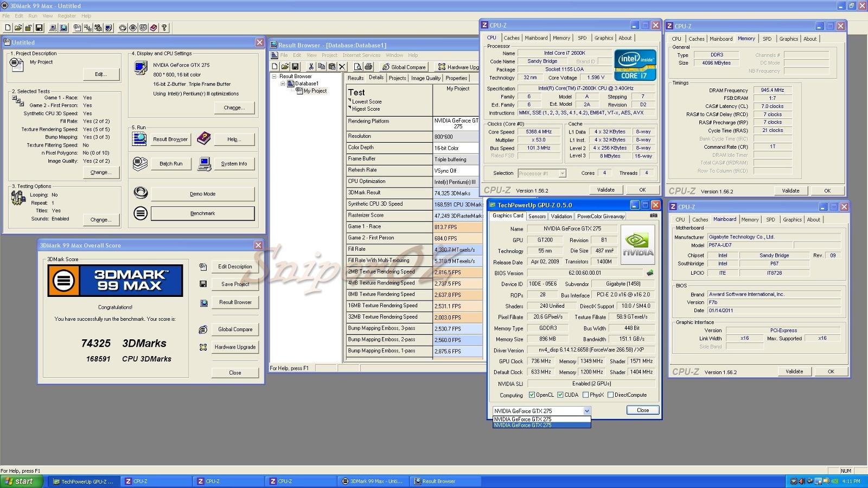This screenshot has height=488, width=868.
Task: Click Save Project floppy icon in Overall Score window
Action: coord(203,284)
